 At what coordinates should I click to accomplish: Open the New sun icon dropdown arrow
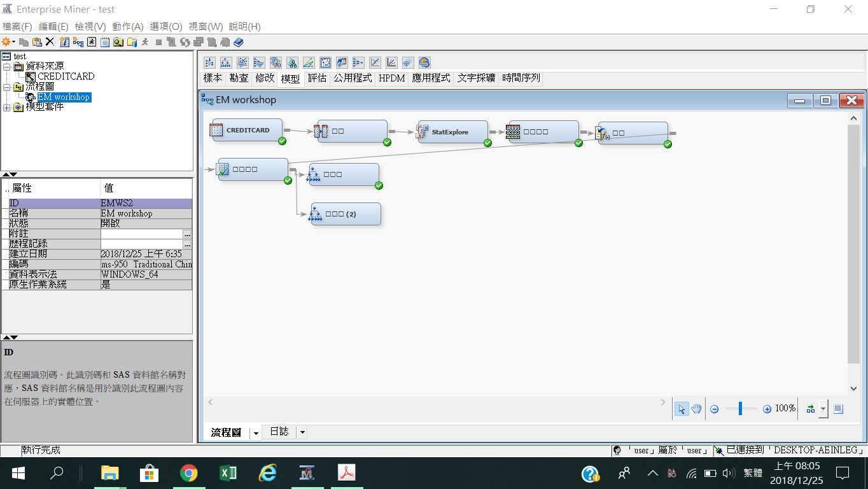click(13, 42)
